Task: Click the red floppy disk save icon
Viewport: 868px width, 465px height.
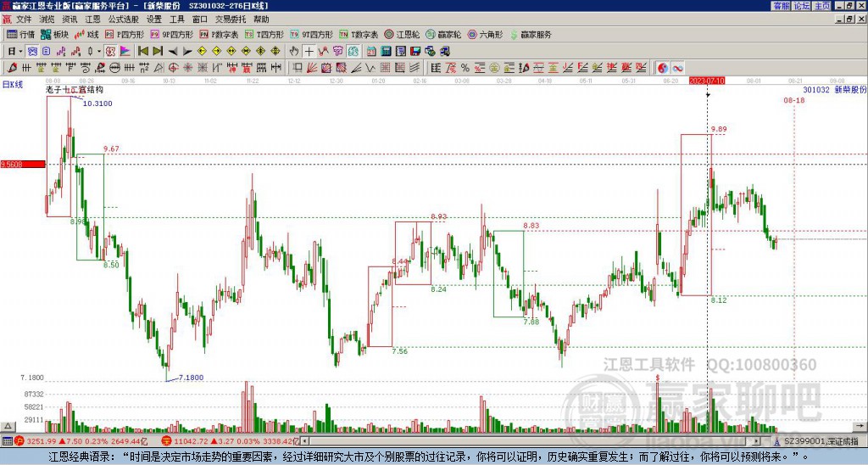Action: (415, 52)
